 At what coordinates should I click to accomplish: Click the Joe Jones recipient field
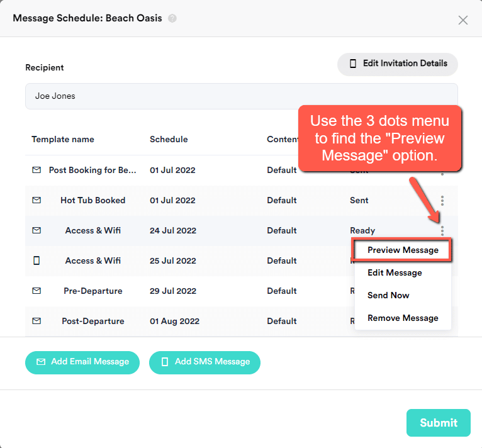241,96
